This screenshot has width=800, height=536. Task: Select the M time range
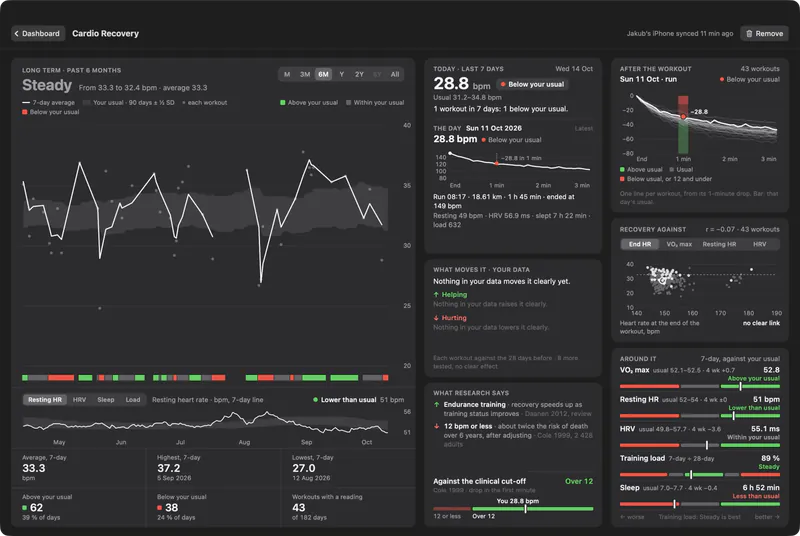[x=287, y=74]
